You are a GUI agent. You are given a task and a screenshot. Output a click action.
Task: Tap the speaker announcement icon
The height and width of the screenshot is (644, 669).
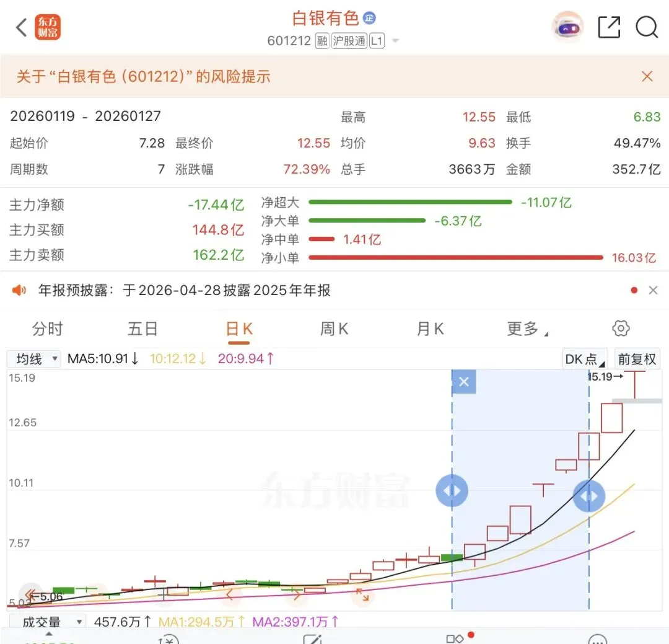(19, 291)
